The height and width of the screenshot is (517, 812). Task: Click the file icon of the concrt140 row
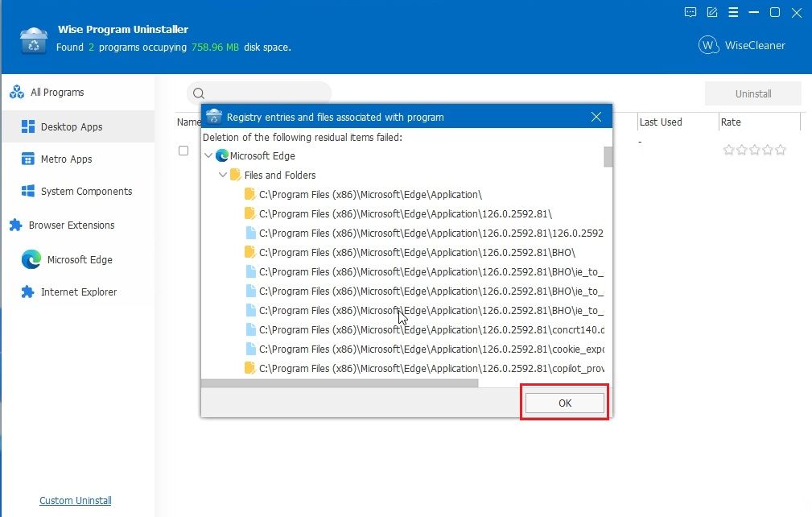[250, 329]
